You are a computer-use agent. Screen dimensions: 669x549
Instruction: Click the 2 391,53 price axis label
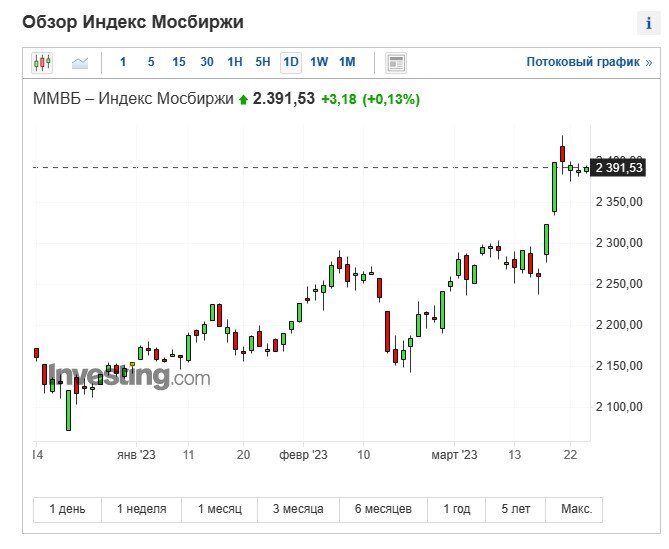click(x=618, y=168)
